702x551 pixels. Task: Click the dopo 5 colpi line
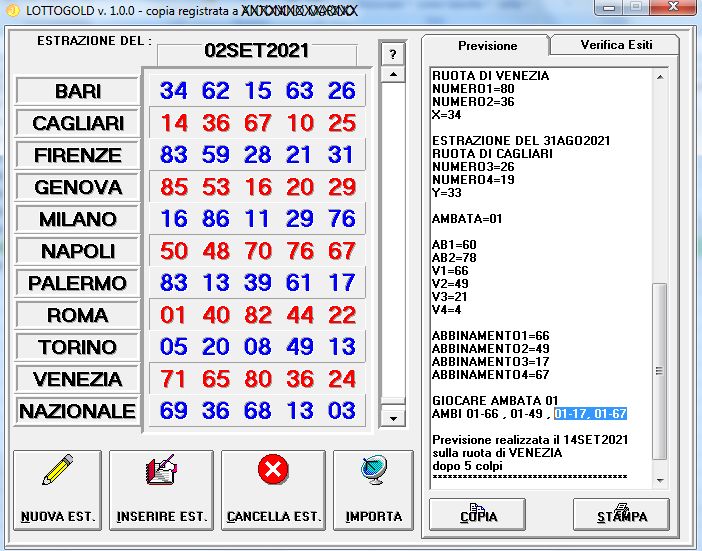pos(467,466)
